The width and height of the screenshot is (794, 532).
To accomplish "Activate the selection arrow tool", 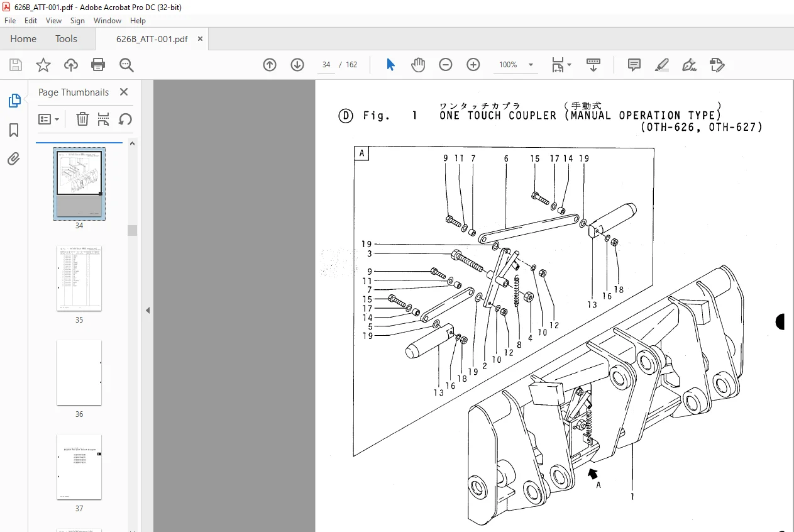I will coord(390,65).
